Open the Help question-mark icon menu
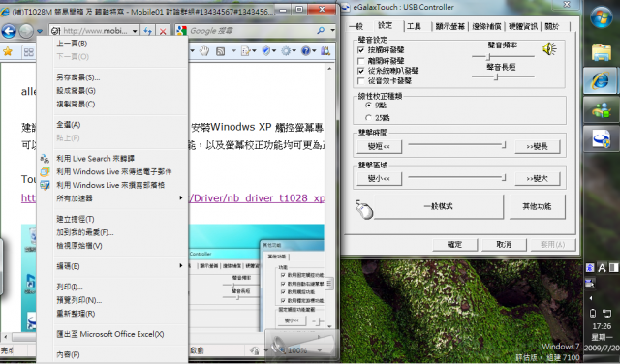Image resolution: width=620 pixels, height=364 pixels. pos(308,51)
